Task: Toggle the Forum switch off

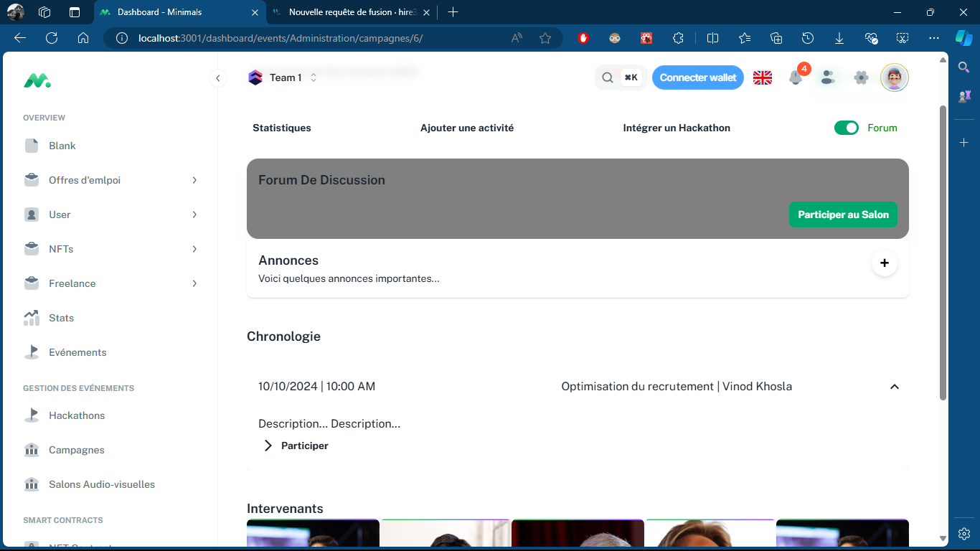Action: point(847,128)
